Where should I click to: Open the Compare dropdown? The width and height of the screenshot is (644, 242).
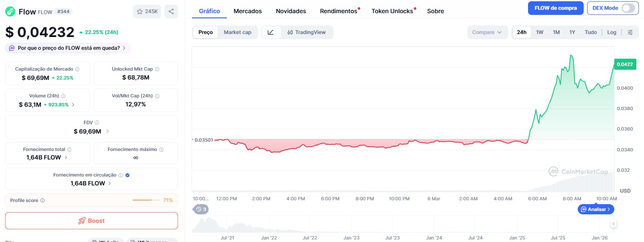point(487,32)
